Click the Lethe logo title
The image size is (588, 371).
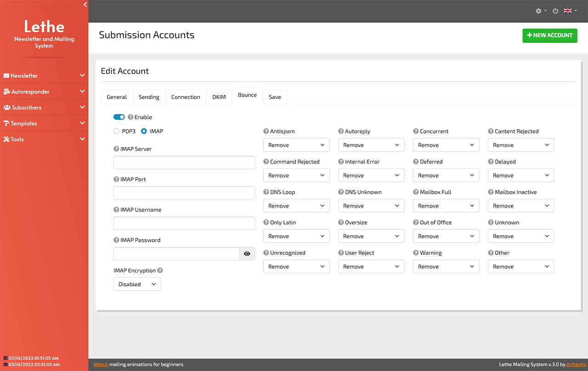tap(44, 26)
